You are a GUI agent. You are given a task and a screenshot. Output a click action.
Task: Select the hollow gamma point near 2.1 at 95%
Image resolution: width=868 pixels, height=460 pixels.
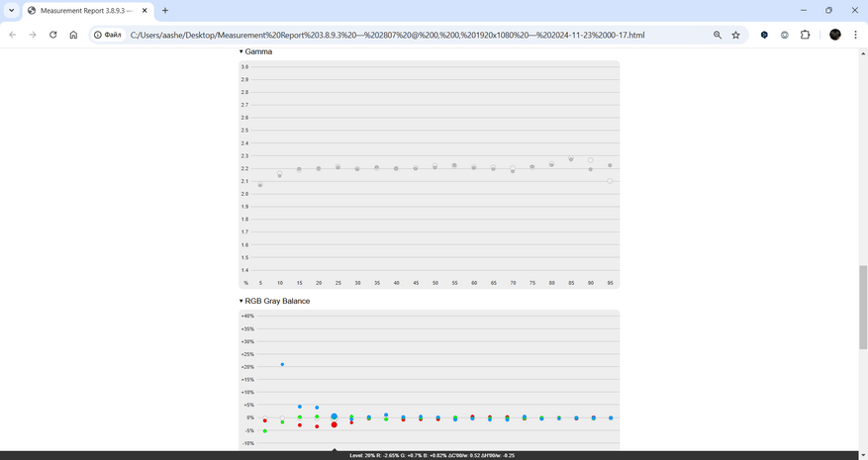(610, 181)
